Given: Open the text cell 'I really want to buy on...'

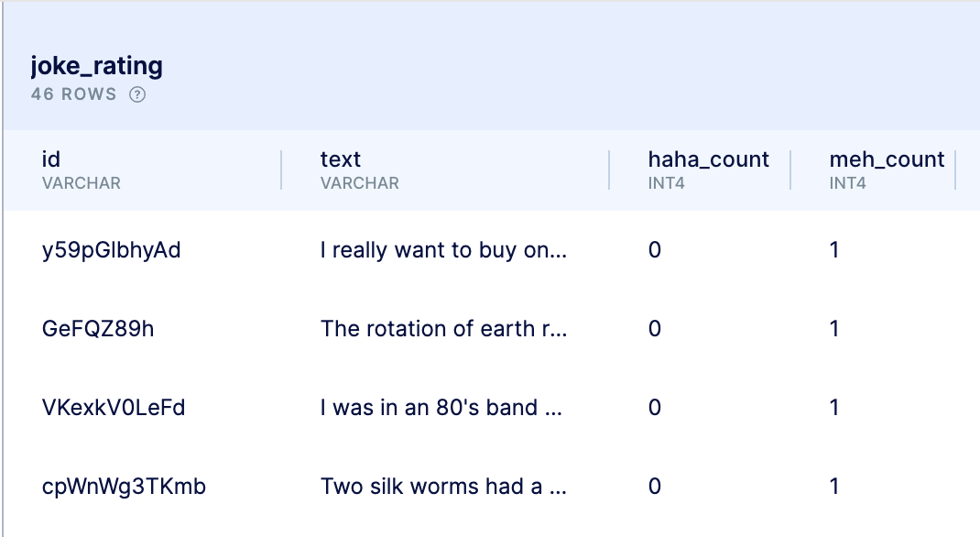Looking at the screenshot, I should (444, 250).
